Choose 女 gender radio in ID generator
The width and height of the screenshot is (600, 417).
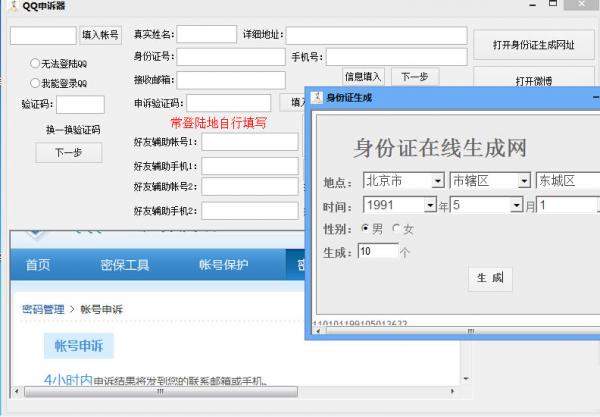(x=396, y=229)
